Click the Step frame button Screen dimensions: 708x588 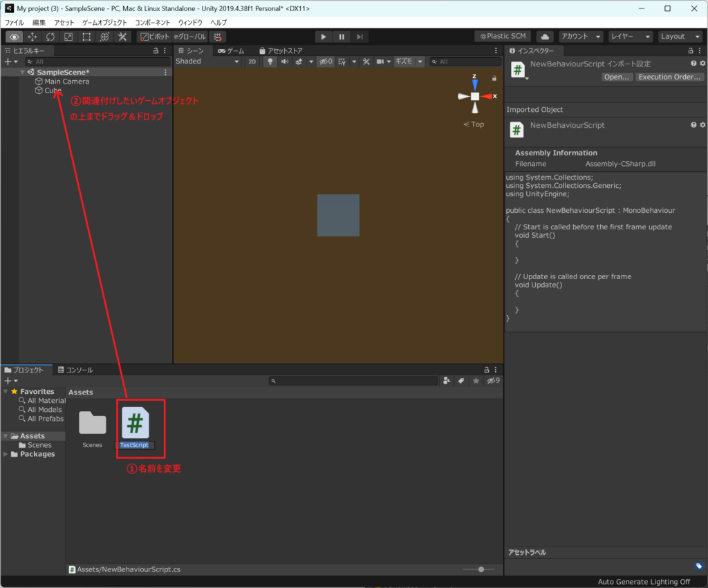[x=360, y=37]
